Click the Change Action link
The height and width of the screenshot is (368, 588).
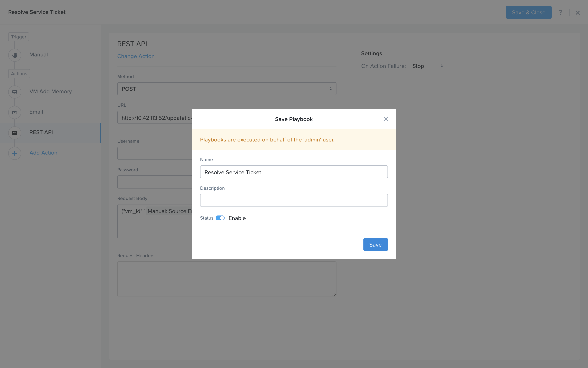coord(136,56)
